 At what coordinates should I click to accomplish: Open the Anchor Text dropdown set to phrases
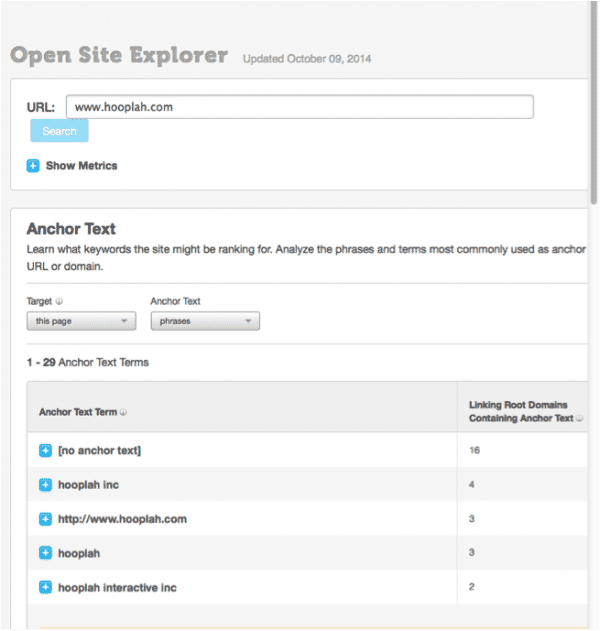click(x=205, y=321)
